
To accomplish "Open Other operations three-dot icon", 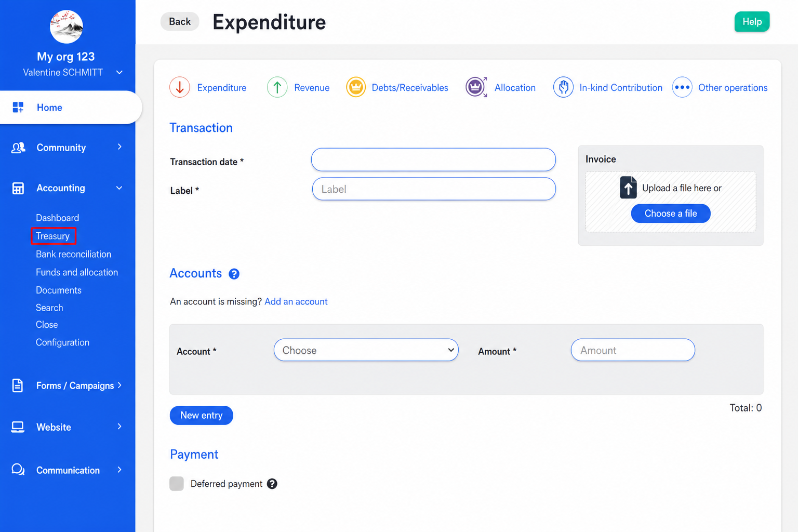I will click(682, 87).
